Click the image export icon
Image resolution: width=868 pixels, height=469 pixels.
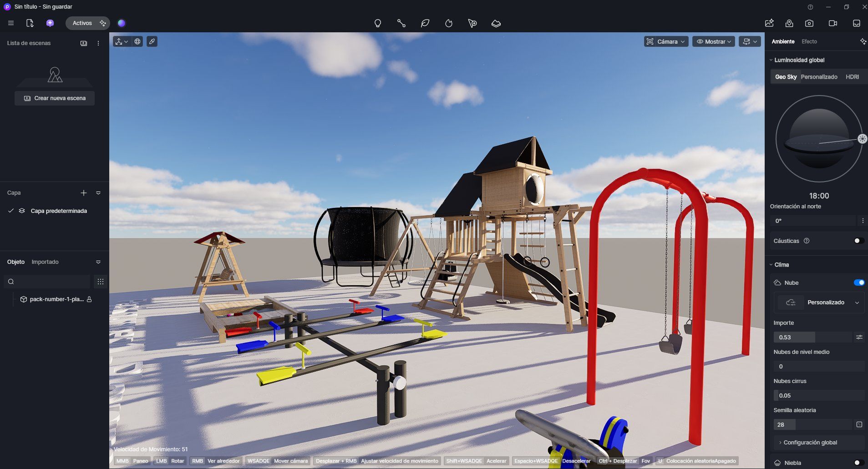coord(769,23)
